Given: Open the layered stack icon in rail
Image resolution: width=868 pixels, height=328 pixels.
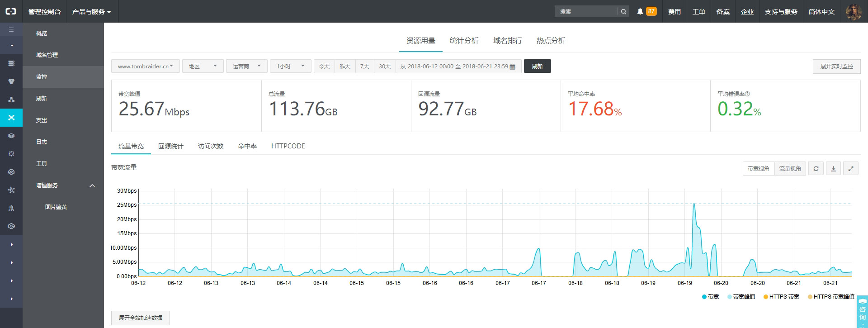Looking at the screenshot, I should tap(11, 136).
